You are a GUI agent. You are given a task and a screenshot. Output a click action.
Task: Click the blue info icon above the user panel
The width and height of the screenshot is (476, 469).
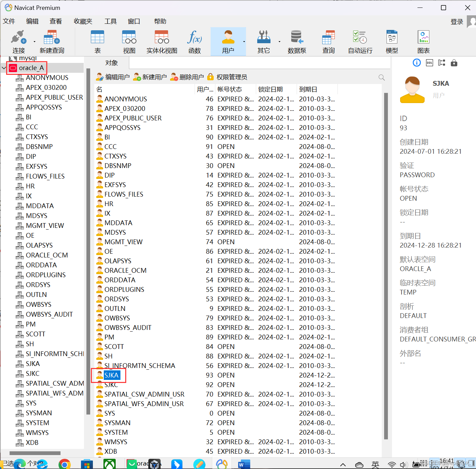click(416, 63)
